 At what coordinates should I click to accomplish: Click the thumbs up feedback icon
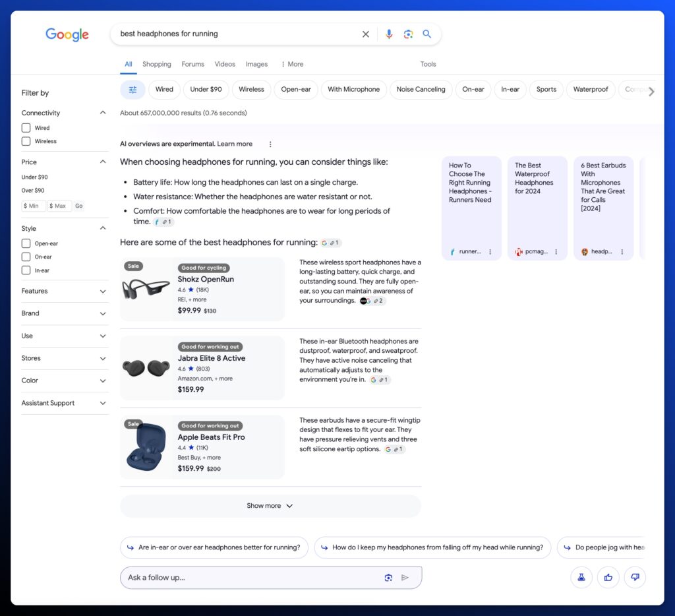[x=608, y=577]
